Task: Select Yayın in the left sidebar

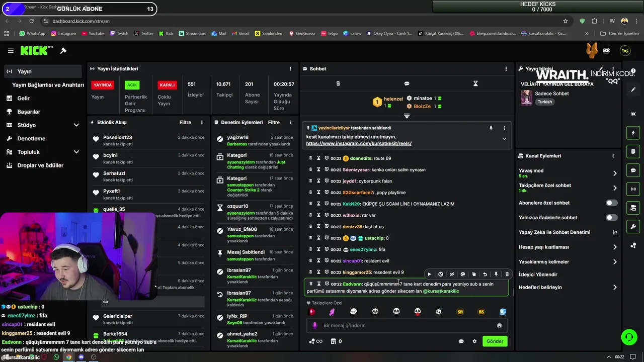Action: tap(43, 71)
